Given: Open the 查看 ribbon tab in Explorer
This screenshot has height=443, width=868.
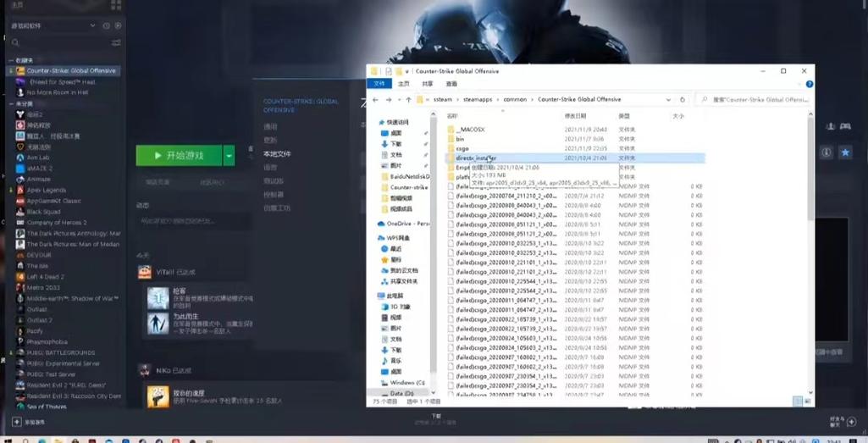Looking at the screenshot, I should click(451, 84).
